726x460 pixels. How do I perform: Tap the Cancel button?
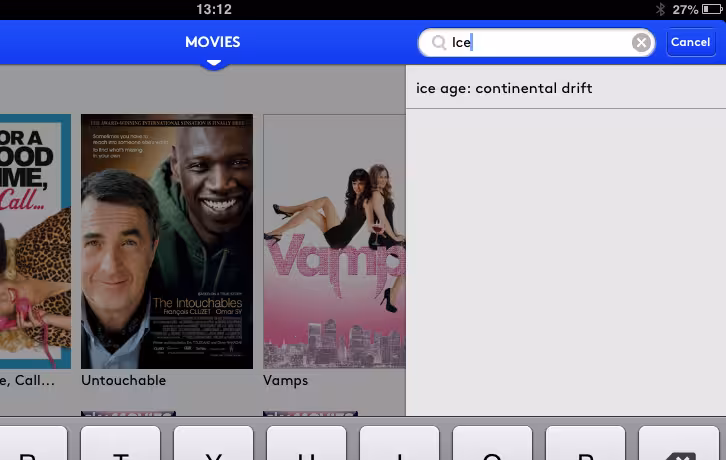(690, 42)
